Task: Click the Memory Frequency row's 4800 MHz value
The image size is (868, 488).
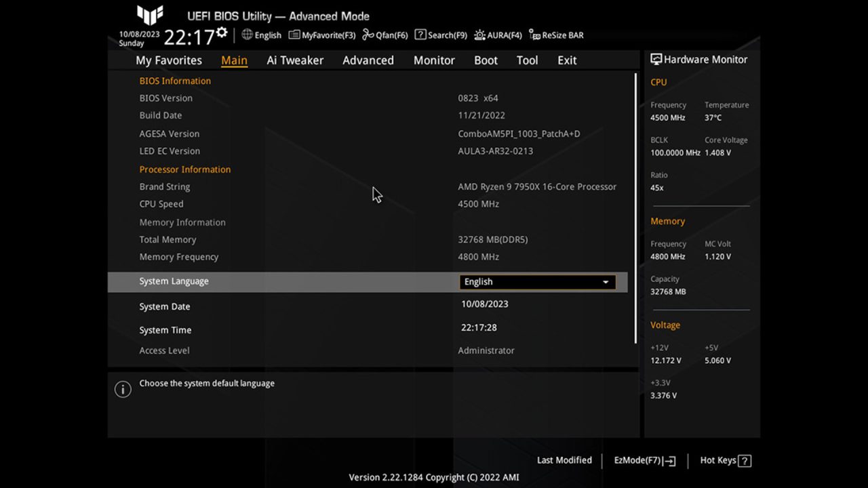Action: click(478, 257)
